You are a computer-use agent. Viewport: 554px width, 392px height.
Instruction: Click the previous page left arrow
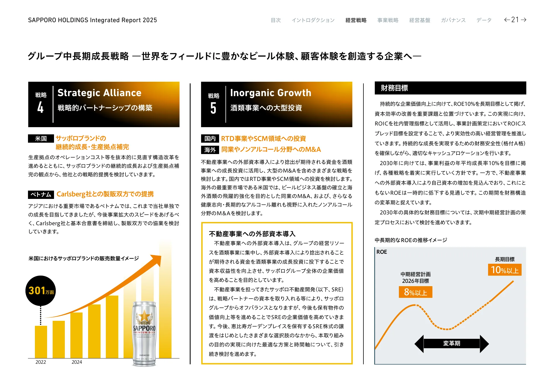click(507, 20)
